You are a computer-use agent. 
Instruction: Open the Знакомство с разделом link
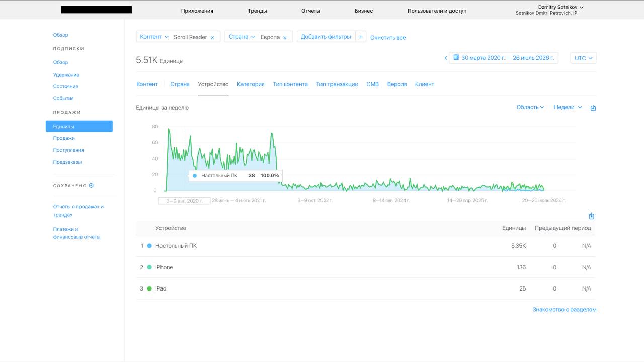[565, 310]
